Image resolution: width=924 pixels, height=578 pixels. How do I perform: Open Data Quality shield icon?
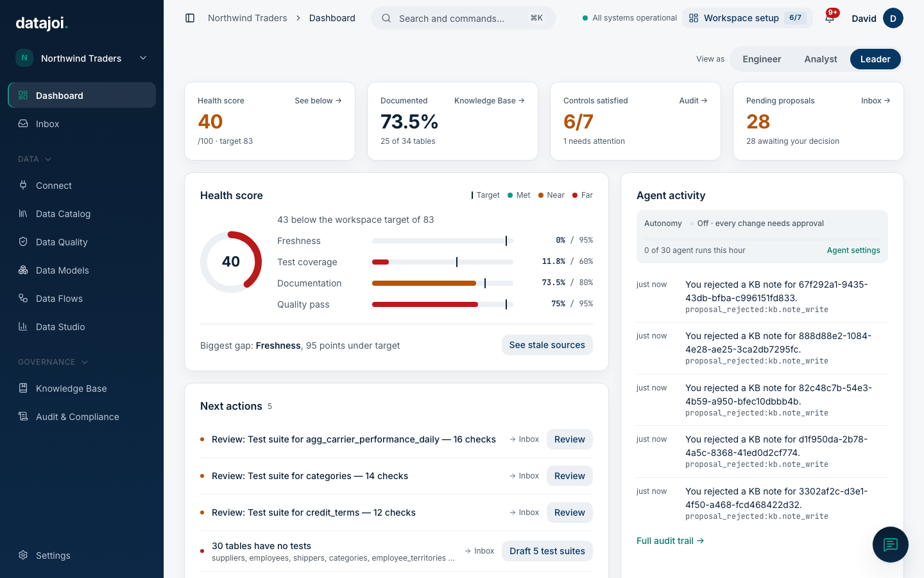pos(23,242)
